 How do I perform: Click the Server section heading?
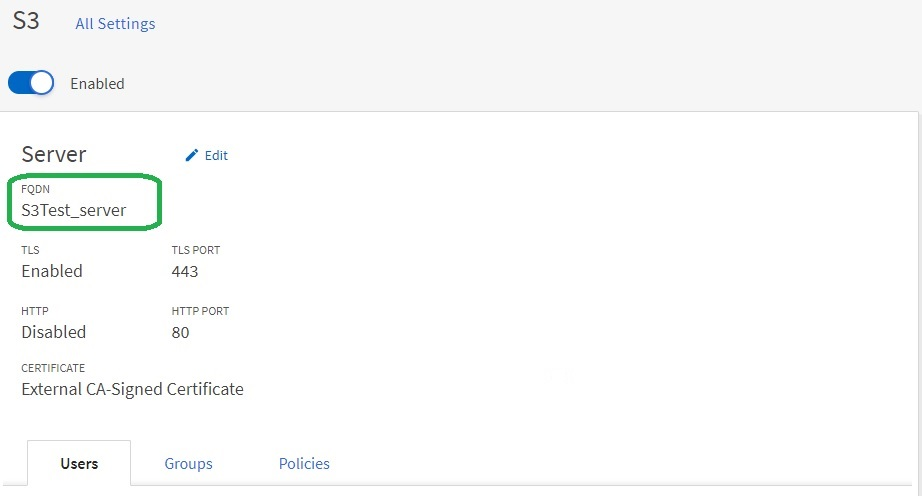click(x=54, y=155)
